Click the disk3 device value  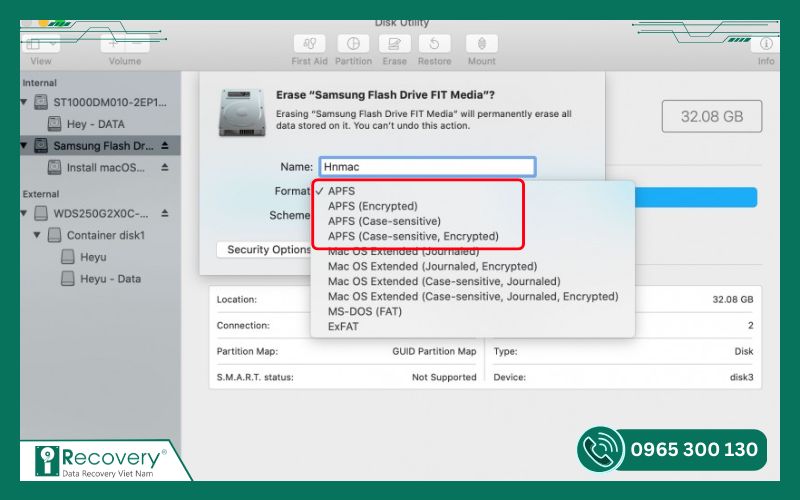pyautogui.click(x=741, y=377)
